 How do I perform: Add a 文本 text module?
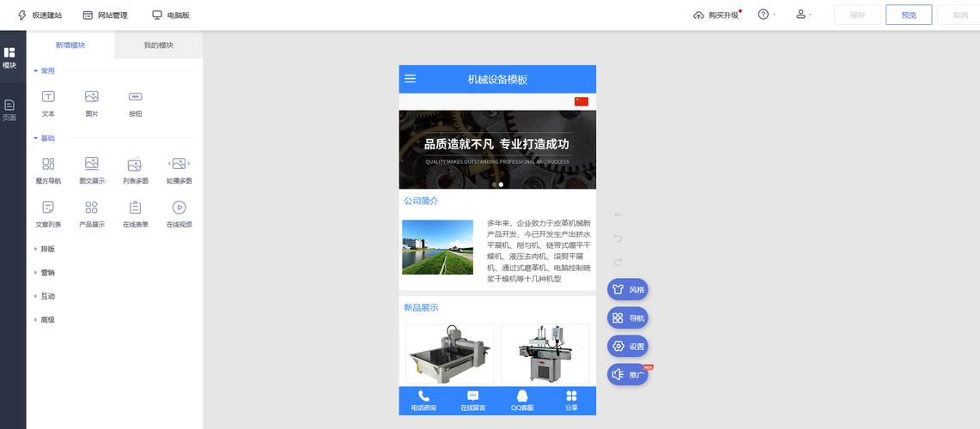(x=48, y=104)
